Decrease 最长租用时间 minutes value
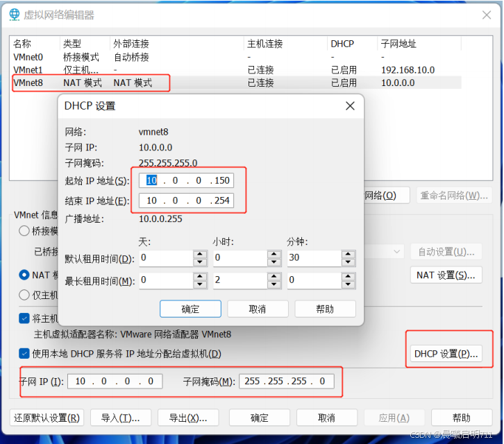This screenshot has height=444, width=504. [348, 284]
